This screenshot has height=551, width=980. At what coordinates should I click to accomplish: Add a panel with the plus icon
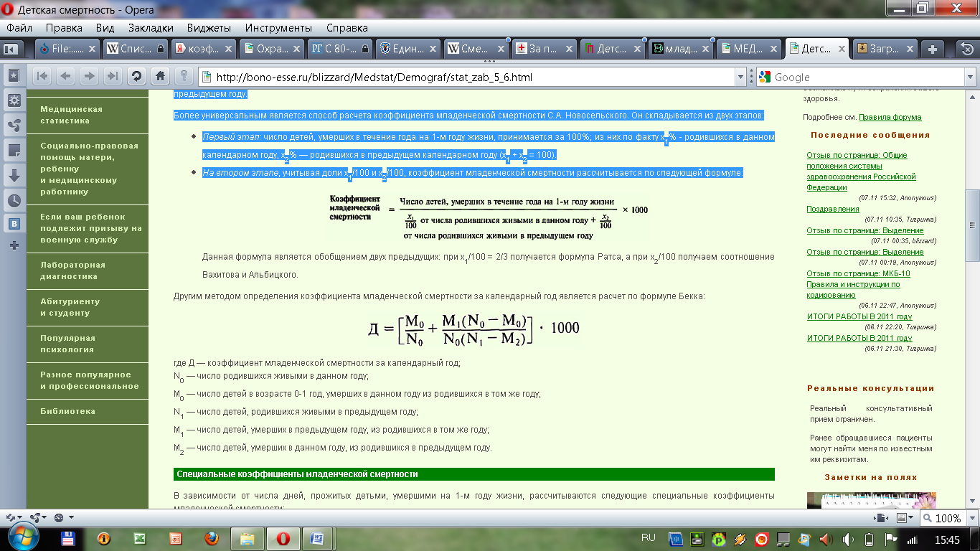pyautogui.click(x=14, y=245)
